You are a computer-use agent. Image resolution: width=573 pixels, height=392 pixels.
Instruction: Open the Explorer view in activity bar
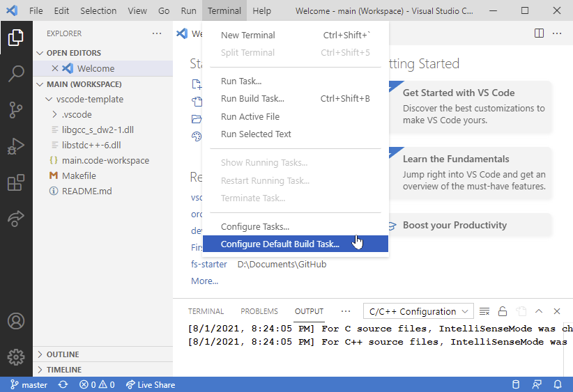(16, 38)
